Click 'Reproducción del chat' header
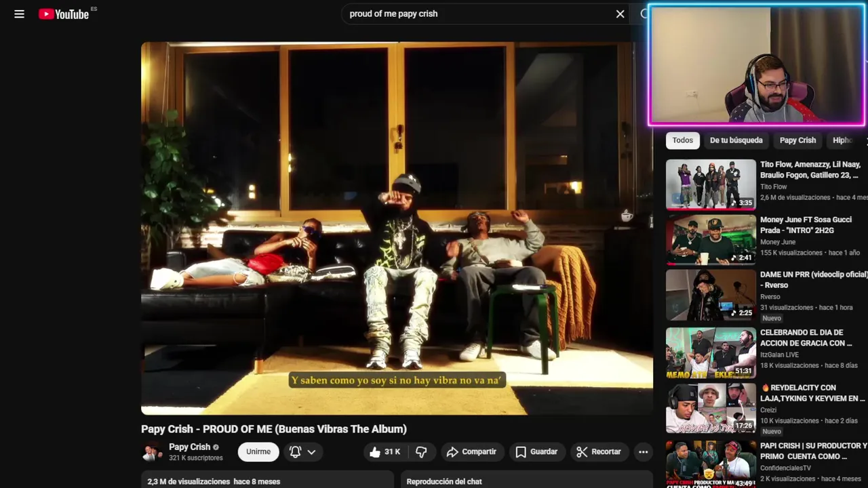 [x=444, y=481]
